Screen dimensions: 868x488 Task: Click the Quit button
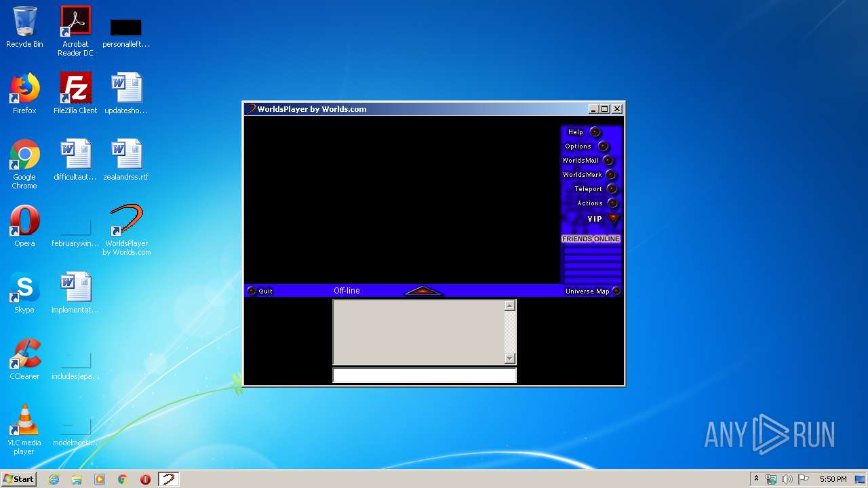(260, 291)
